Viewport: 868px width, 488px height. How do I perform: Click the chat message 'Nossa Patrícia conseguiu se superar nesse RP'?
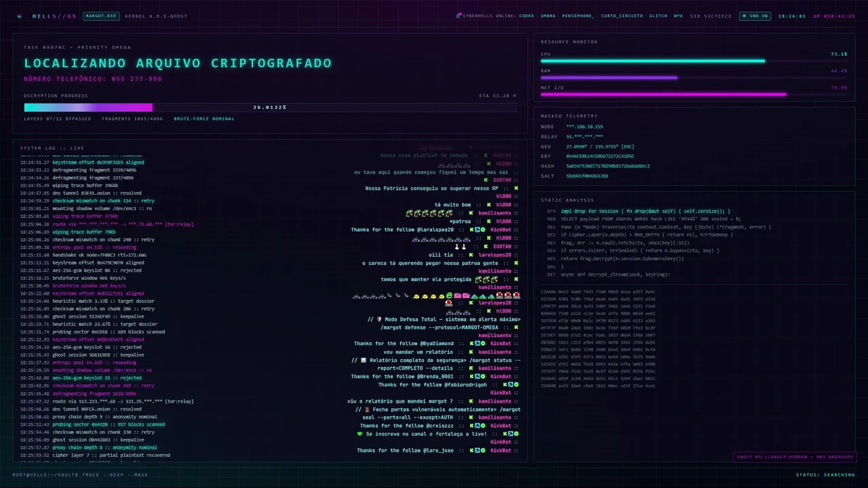[x=432, y=188]
